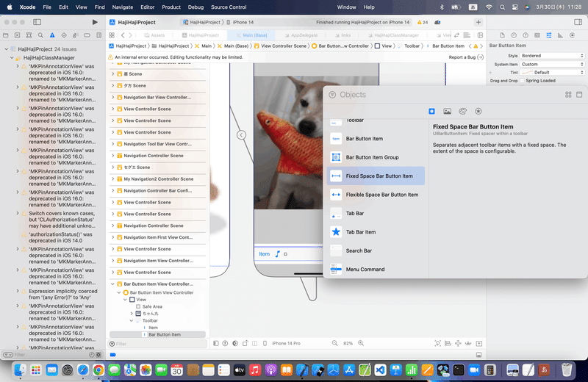The height and width of the screenshot is (382, 588).
Task: Show the Objects library tab icon
Action: tap(431, 112)
